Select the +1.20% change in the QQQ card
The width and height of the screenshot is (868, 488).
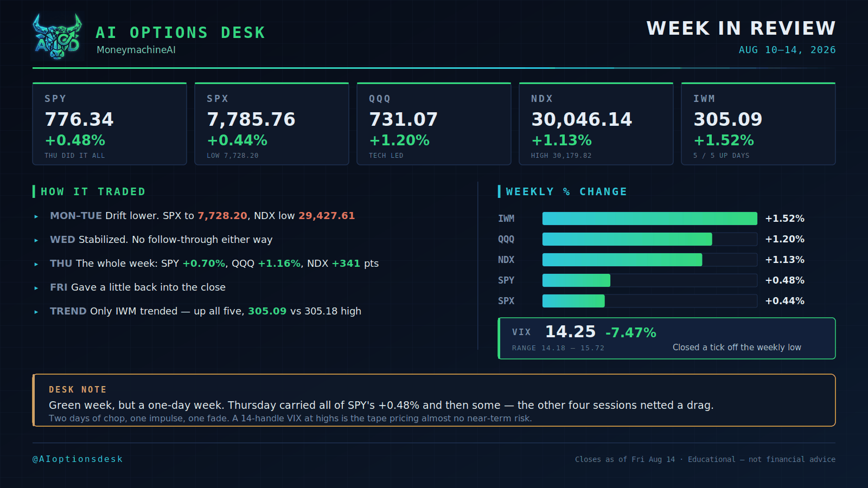coord(399,140)
